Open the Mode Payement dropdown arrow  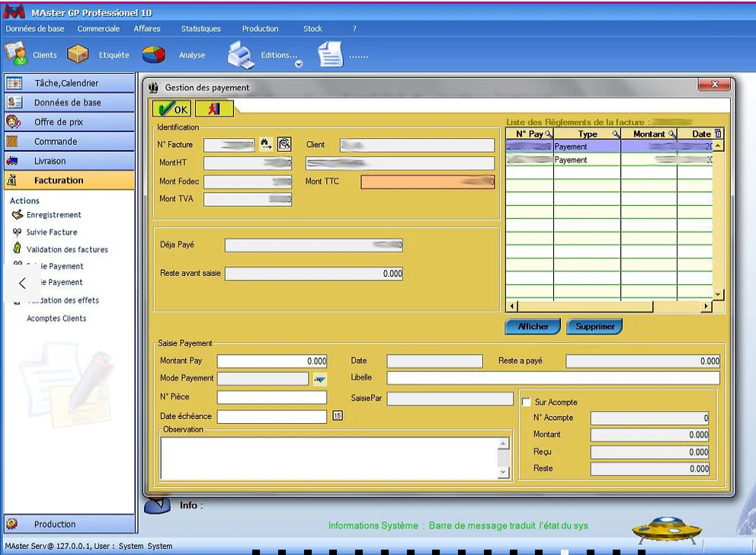tap(319, 379)
